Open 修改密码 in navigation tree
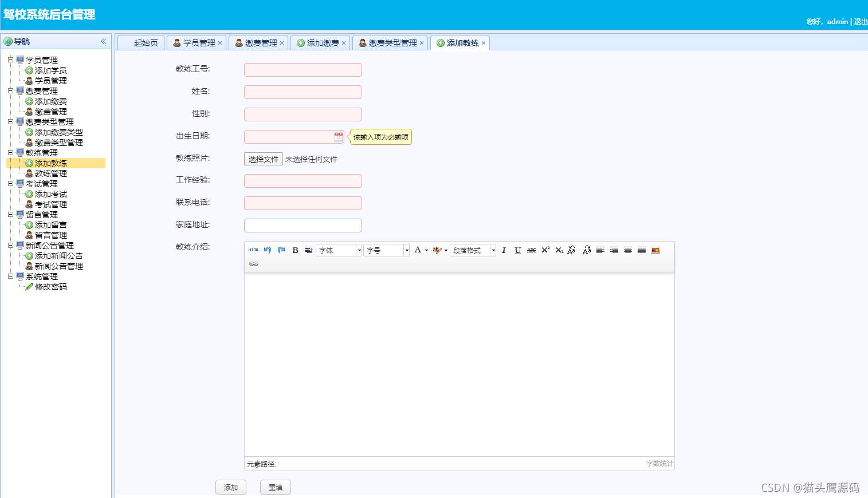The image size is (868, 498). coord(50,287)
